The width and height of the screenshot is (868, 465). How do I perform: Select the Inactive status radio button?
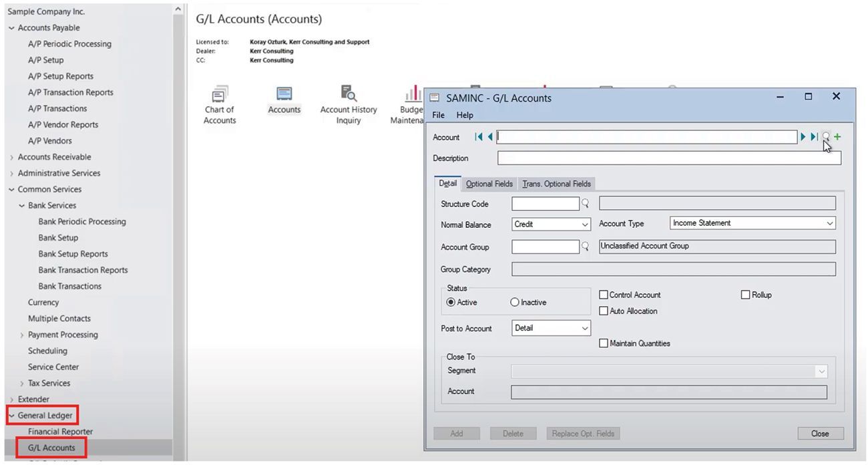pyautogui.click(x=515, y=302)
